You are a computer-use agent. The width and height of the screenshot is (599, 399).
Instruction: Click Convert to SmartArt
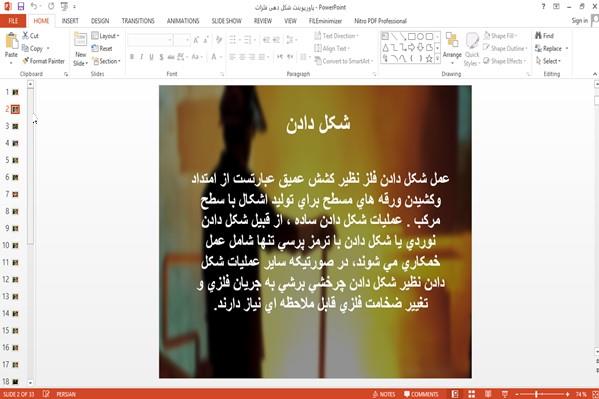343,61
